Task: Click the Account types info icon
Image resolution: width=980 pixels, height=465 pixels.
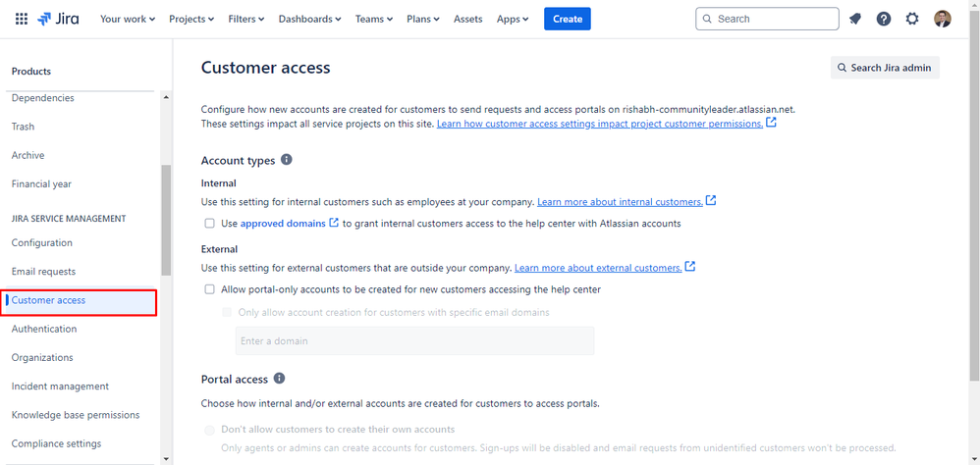Action: click(x=287, y=160)
